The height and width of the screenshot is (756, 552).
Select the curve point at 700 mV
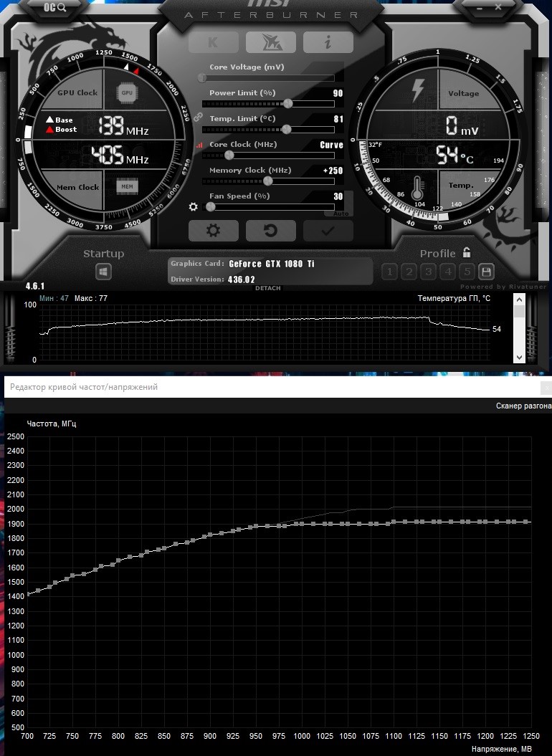coord(28,594)
